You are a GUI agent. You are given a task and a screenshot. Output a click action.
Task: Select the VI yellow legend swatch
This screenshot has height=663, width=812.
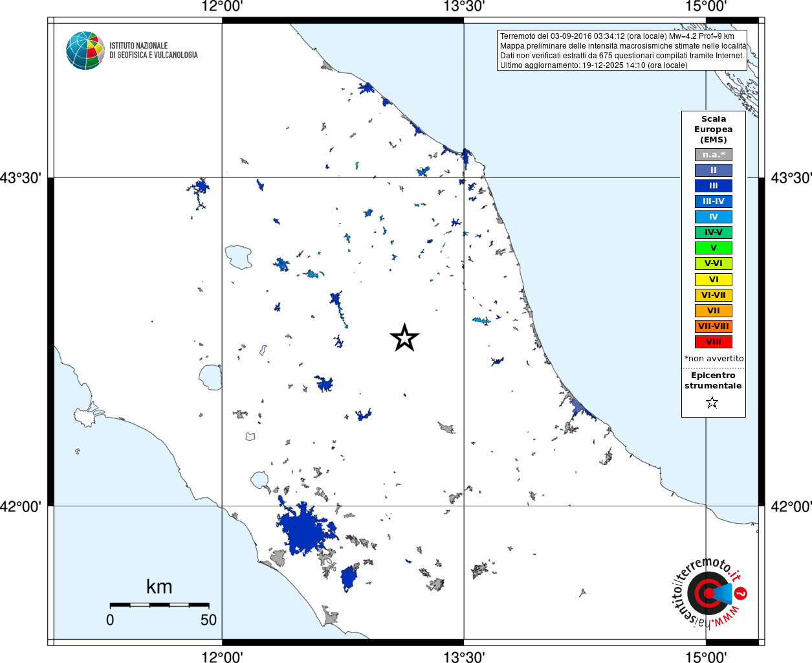(714, 280)
